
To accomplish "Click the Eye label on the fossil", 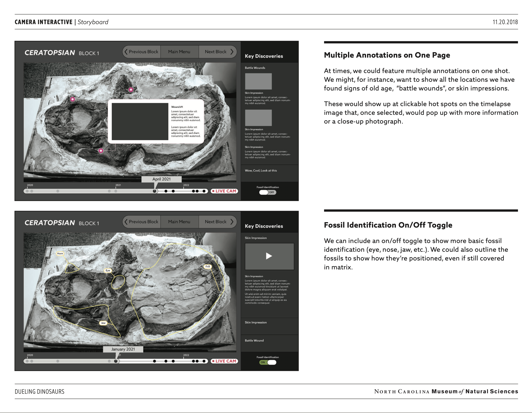I will pos(108,270).
